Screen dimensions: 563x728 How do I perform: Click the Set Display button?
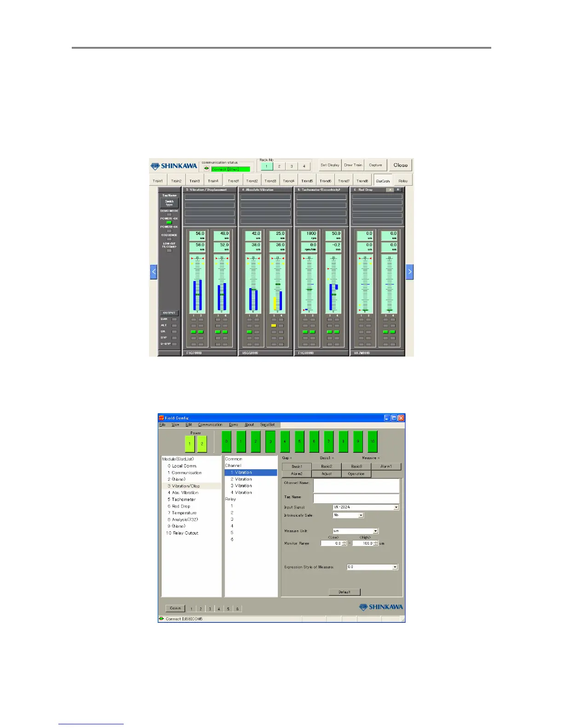[x=330, y=165]
